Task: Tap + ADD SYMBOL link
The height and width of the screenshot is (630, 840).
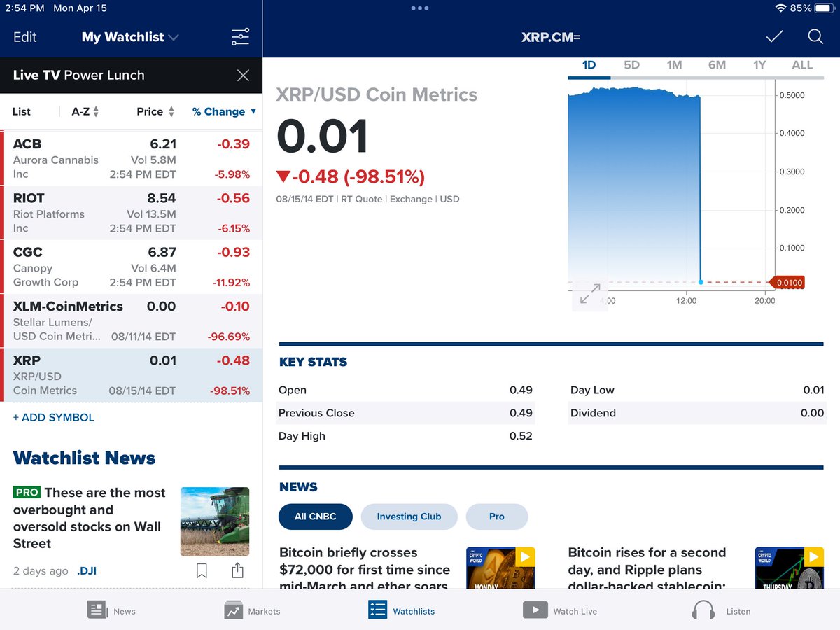Action: click(54, 417)
